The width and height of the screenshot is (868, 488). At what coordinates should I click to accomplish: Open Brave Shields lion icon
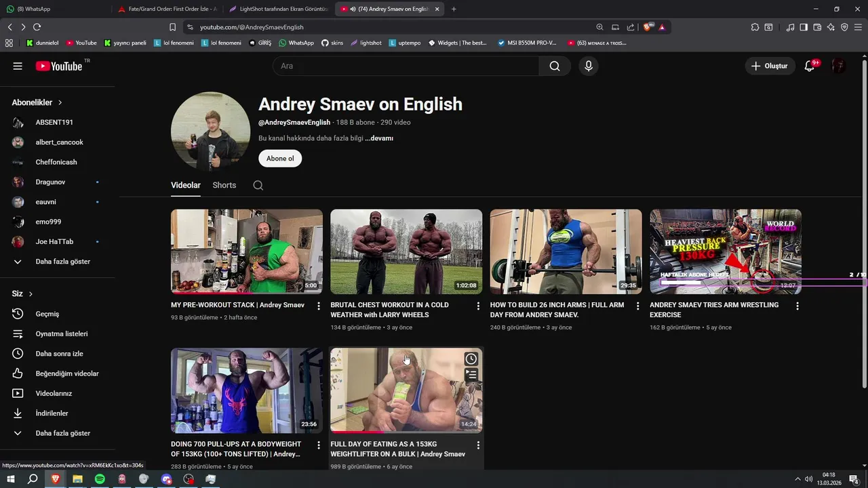coord(647,27)
